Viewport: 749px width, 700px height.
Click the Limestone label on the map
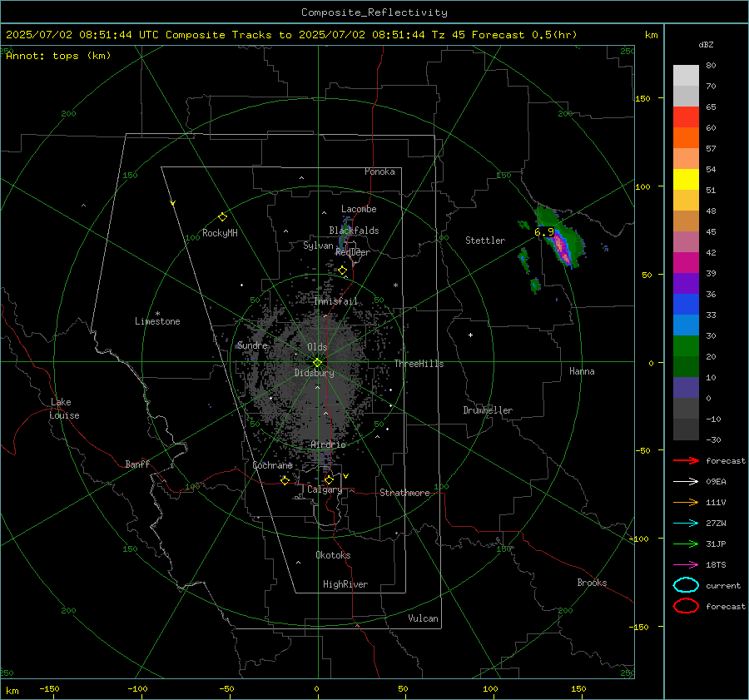pyautogui.click(x=157, y=321)
